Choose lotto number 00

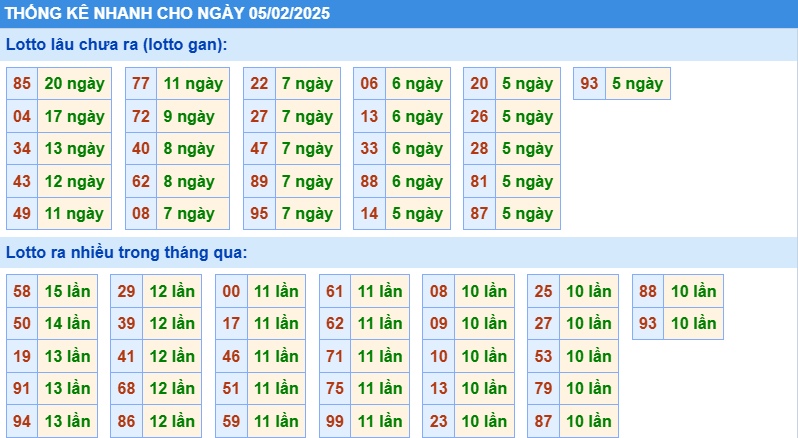231,292
